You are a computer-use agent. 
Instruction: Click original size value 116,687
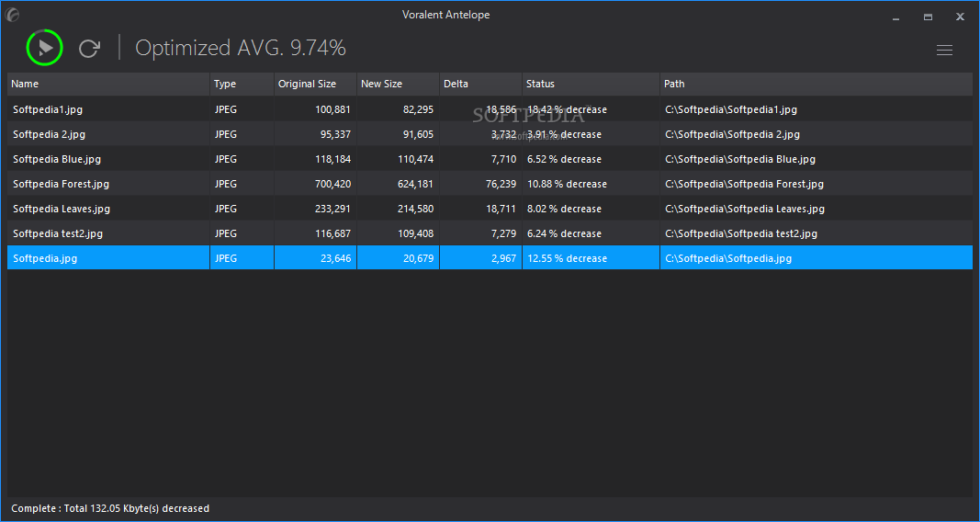tap(332, 233)
